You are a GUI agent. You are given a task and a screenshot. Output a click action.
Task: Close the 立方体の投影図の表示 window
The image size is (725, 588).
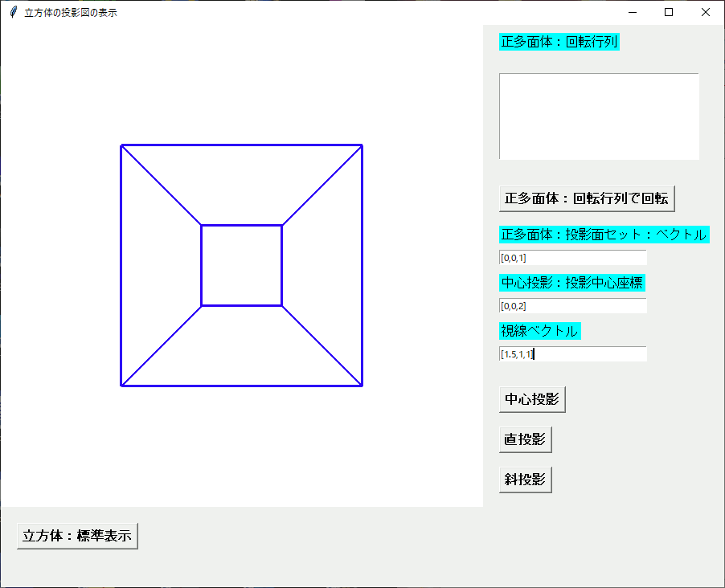coord(706,12)
